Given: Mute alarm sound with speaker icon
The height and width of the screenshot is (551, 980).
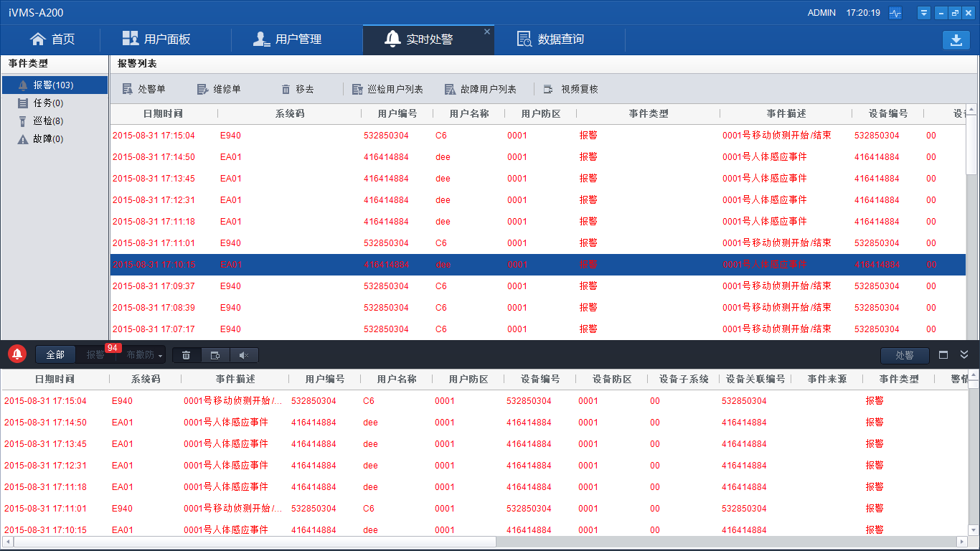Looking at the screenshot, I should pos(244,355).
